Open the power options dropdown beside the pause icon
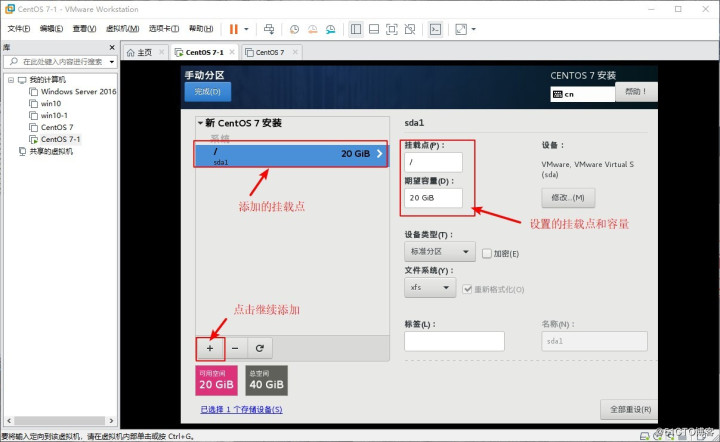This screenshot has height=442, width=720. pos(246,29)
